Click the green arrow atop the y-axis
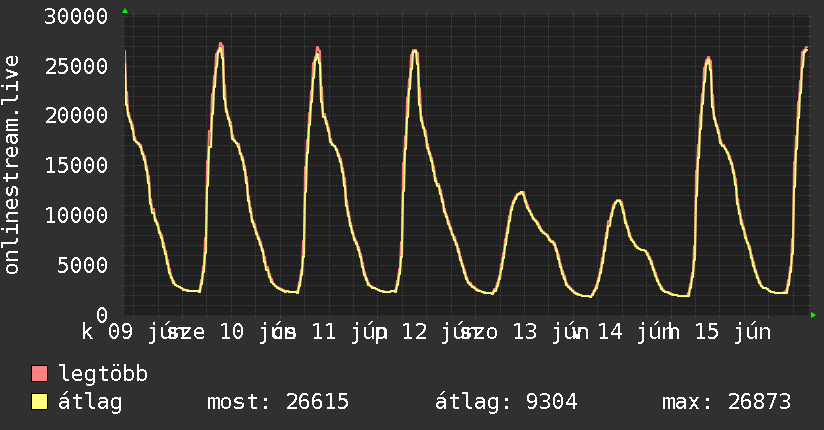This screenshot has height=430, width=824. [x=125, y=11]
